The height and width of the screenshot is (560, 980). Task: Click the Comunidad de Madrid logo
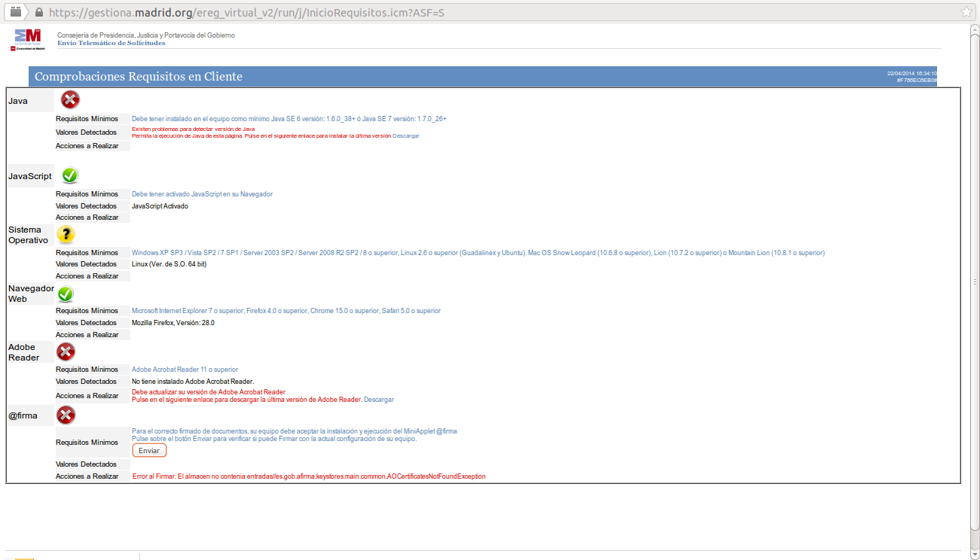(x=29, y=40)
